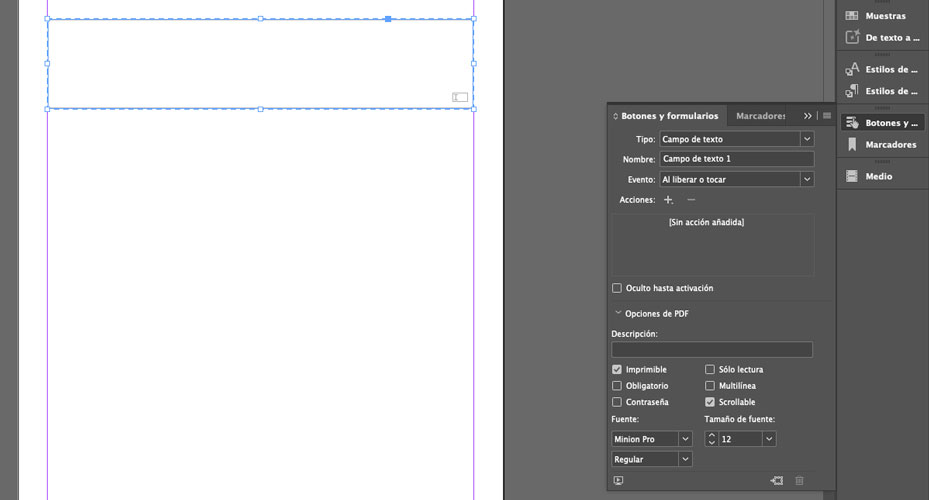
Task: Switch to Botones y formularios tab
Action: pyautogui.click(x=669, y=116)
